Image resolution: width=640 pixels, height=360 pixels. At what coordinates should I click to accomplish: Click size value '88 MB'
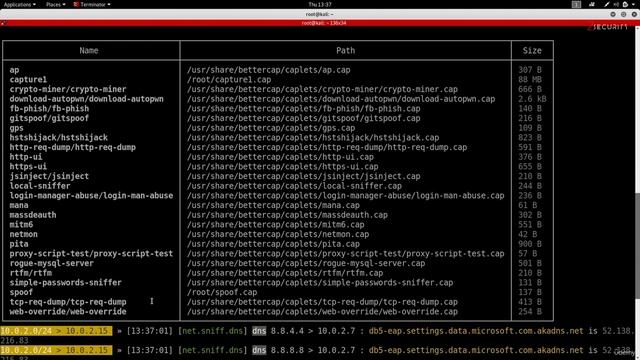pyautogui.click(x=530, y=80)
